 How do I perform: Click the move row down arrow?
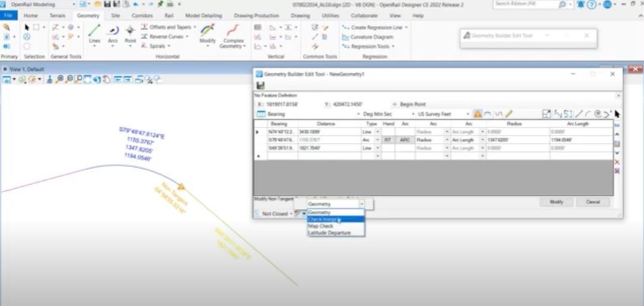pos(617,153)
